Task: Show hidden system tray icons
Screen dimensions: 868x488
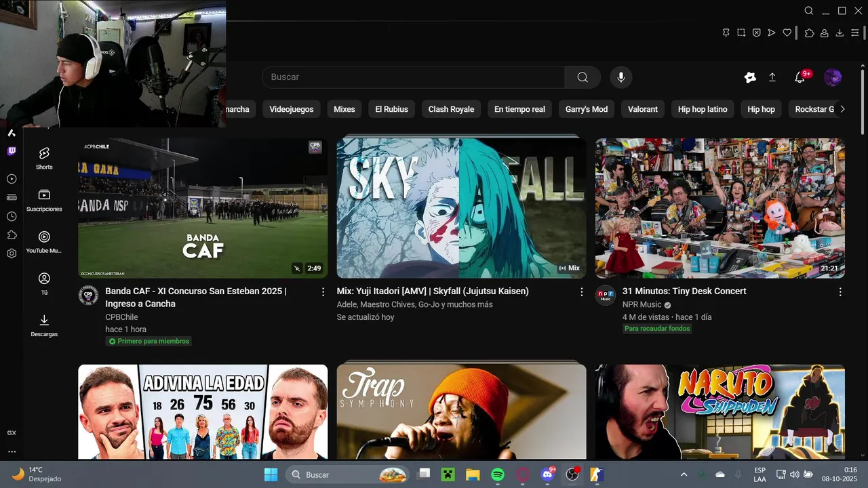Action: [x=684, y=474]
